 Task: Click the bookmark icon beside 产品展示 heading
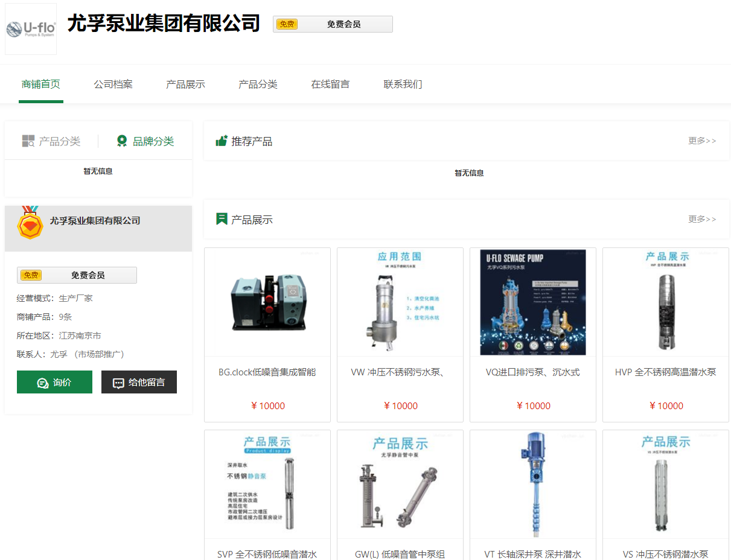tap(222, 219)
